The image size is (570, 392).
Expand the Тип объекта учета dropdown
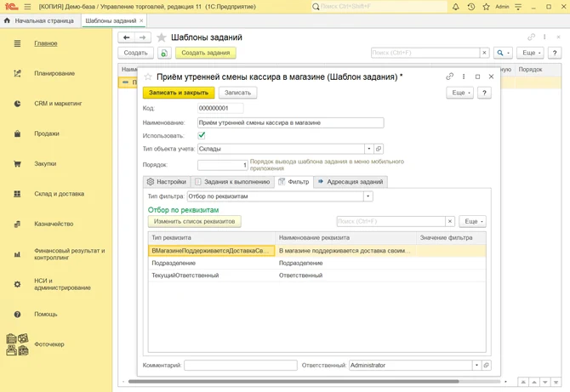click(x=368, y=149)
